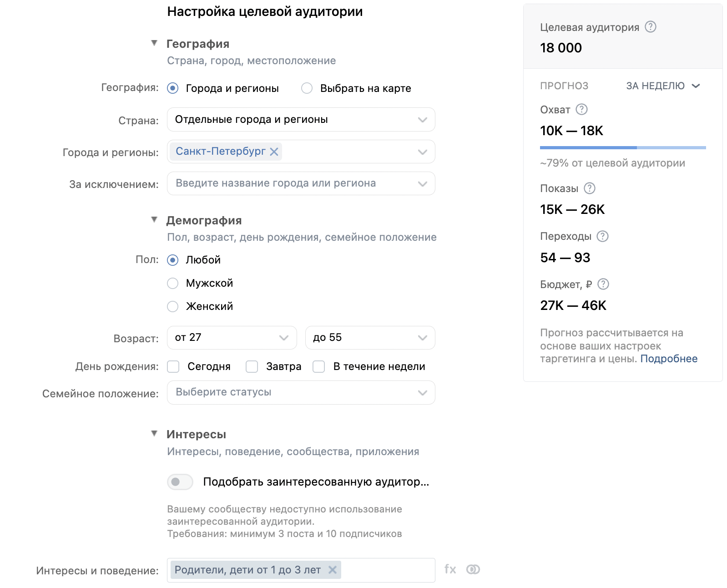The image size is (727, 588).
Task: Enable Подобрать заинтересованную аудиторию toggle
Action: click(x=180, y=482)
